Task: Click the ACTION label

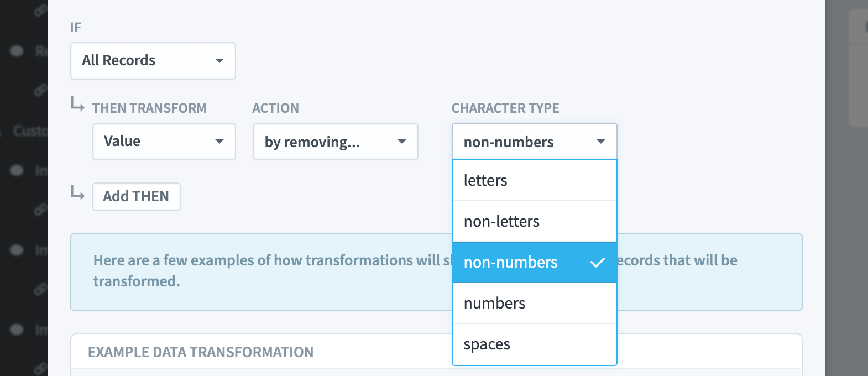Action: (275, 108)
